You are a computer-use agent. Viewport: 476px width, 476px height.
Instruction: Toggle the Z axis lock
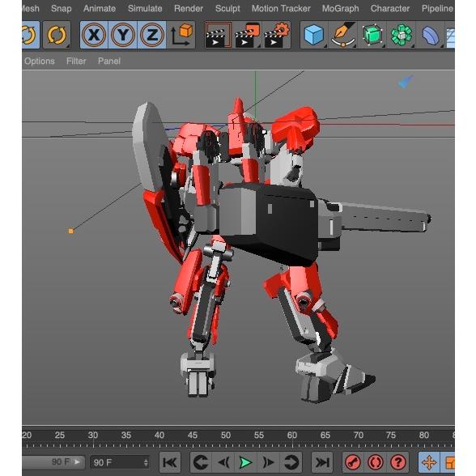[151, 35]
